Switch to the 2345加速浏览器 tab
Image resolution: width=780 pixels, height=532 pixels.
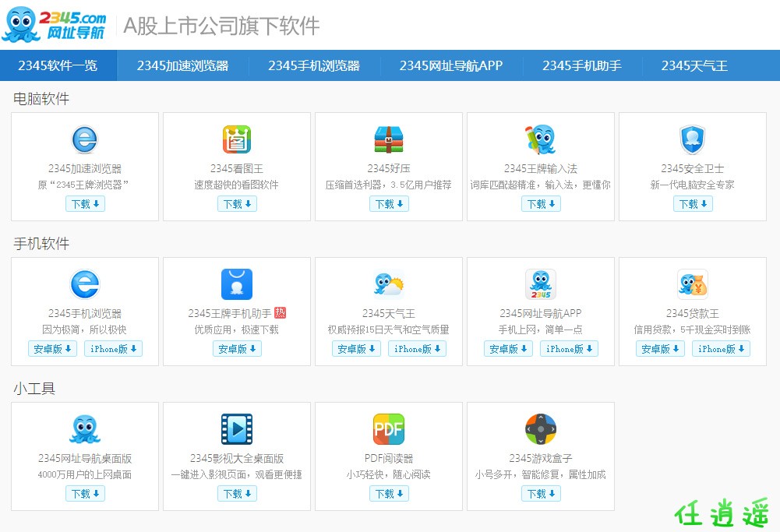point(182,65)
